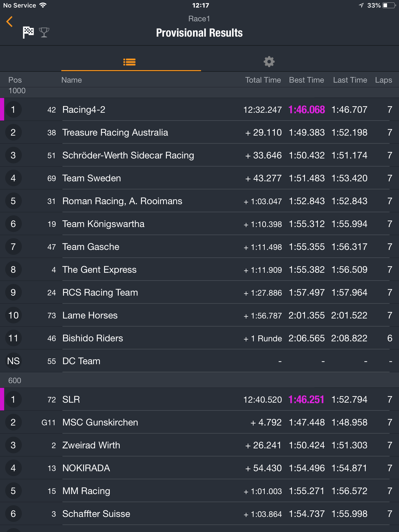The width and height of the screenshot is (399, 532).
Task: Open the gear settings tab
Action: [269, 62]
